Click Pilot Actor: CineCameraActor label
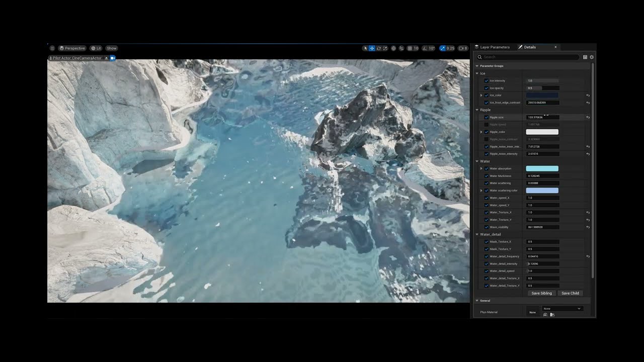Viewport: 644px width, 362px height. 77,58
